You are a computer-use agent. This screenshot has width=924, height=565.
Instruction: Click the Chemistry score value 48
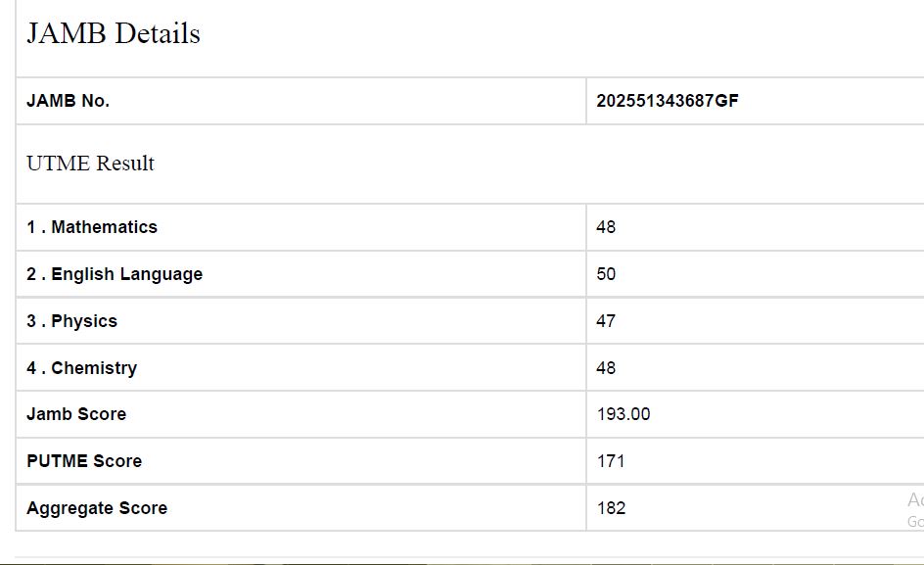[x=606, y=368]
